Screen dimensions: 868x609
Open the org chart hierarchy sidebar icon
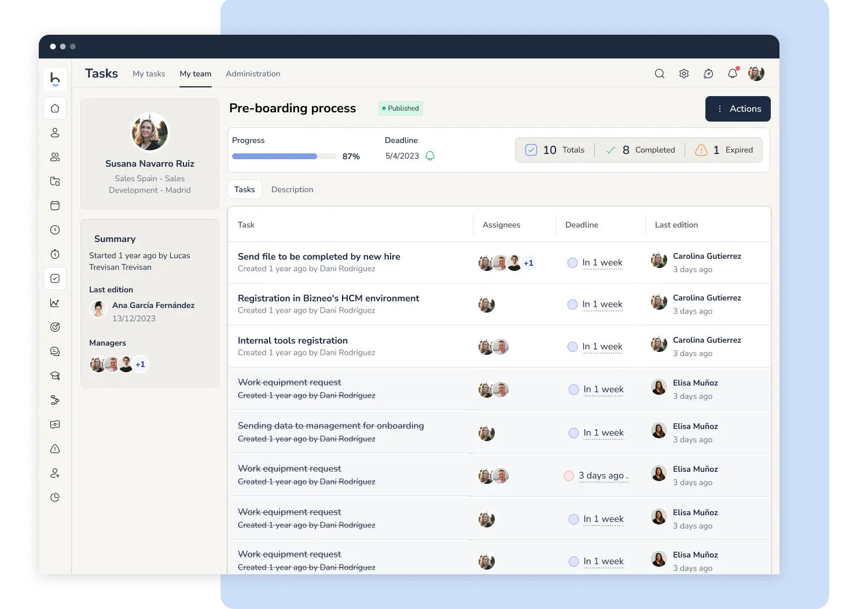tap(55, 400)
